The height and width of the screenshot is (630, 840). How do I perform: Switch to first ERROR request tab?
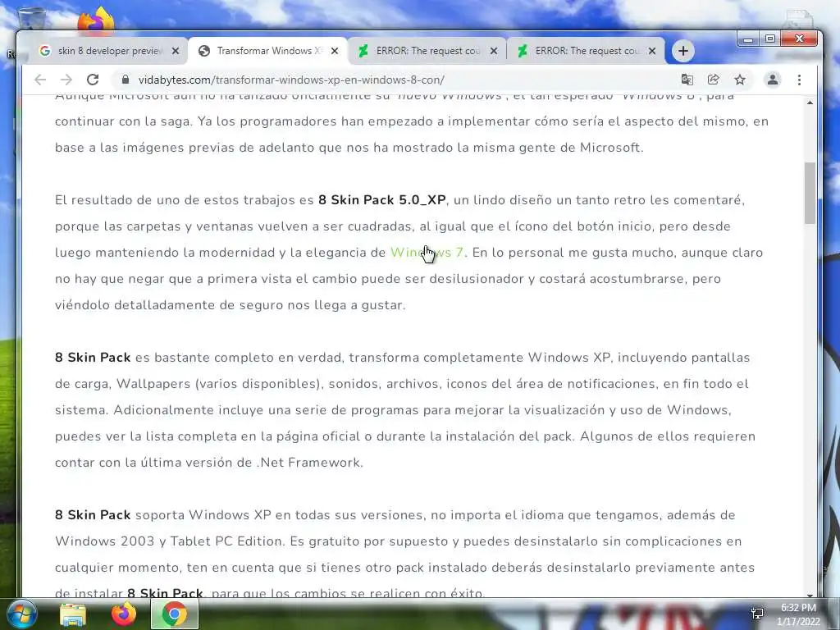[x=427, y=51]
